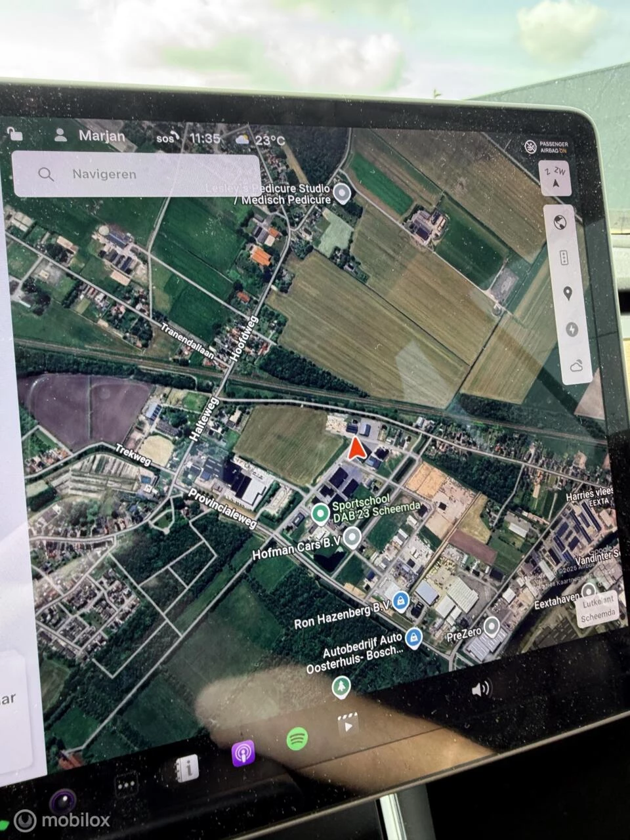630x840 pixels.
Task: Toggle points of interest with the pin icon
Action: [568, 293]
